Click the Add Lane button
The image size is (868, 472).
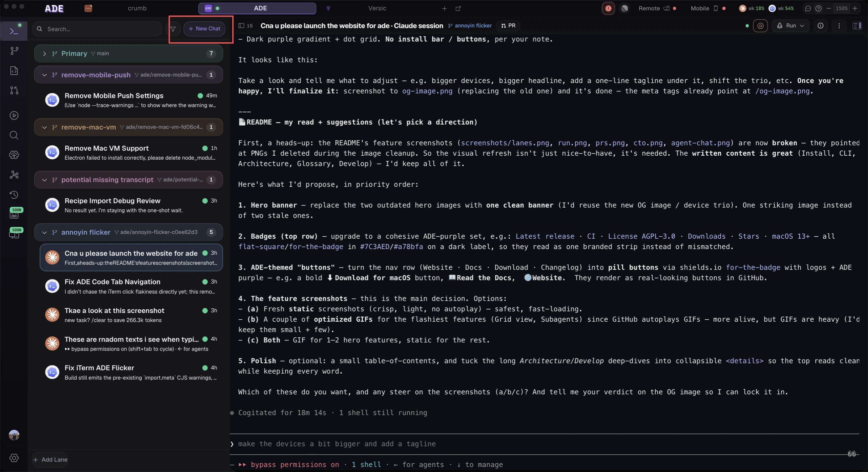click(x=50, y=460)
